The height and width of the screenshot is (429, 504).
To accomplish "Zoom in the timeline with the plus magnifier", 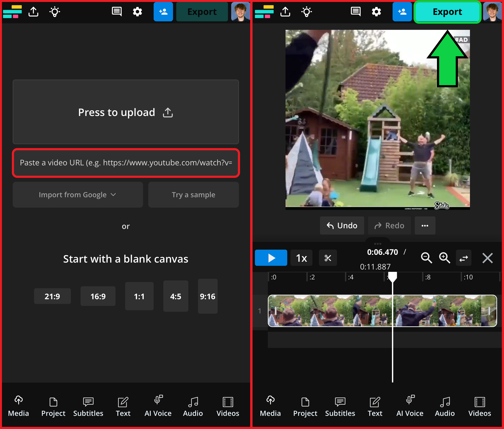I will 445,258.
